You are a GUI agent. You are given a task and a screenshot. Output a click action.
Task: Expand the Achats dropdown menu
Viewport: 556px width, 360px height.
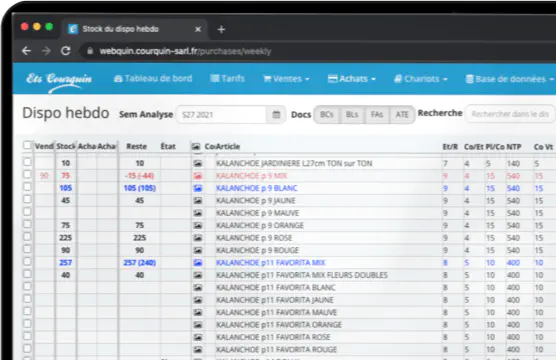pyautogui.click(x=351, y=79)
